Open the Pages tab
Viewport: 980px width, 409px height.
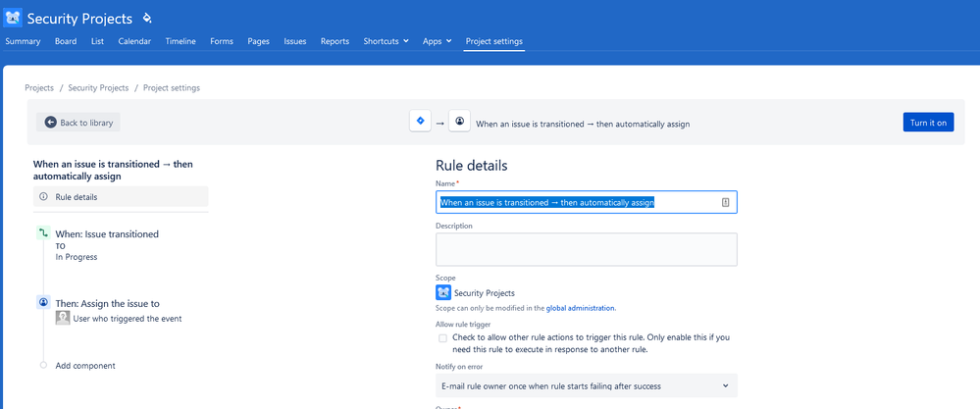(x=259, y=41)
